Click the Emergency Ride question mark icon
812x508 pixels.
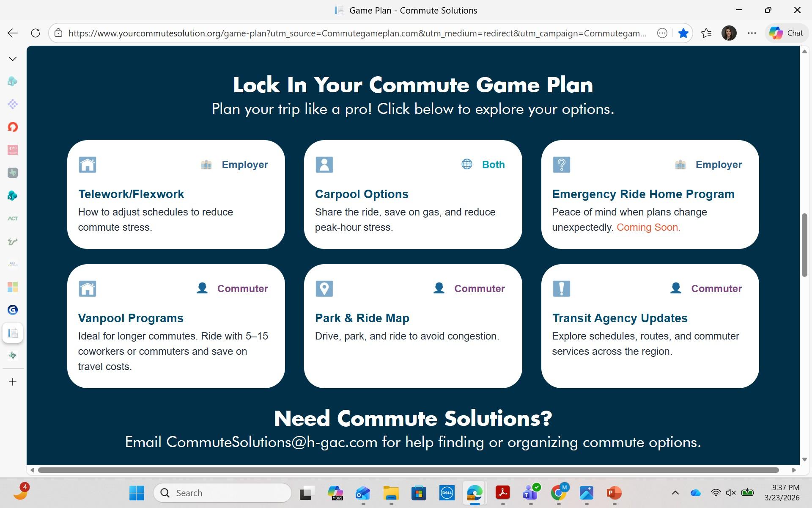point(561,165)
